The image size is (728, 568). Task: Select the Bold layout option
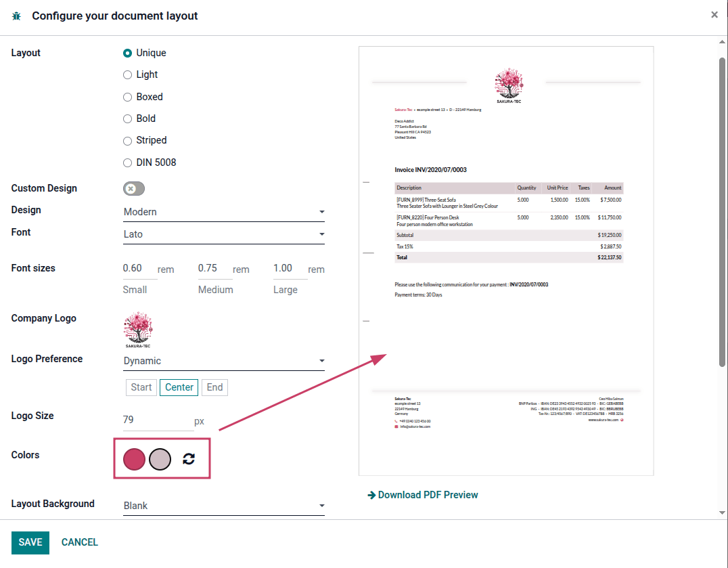tap(127, 119)
